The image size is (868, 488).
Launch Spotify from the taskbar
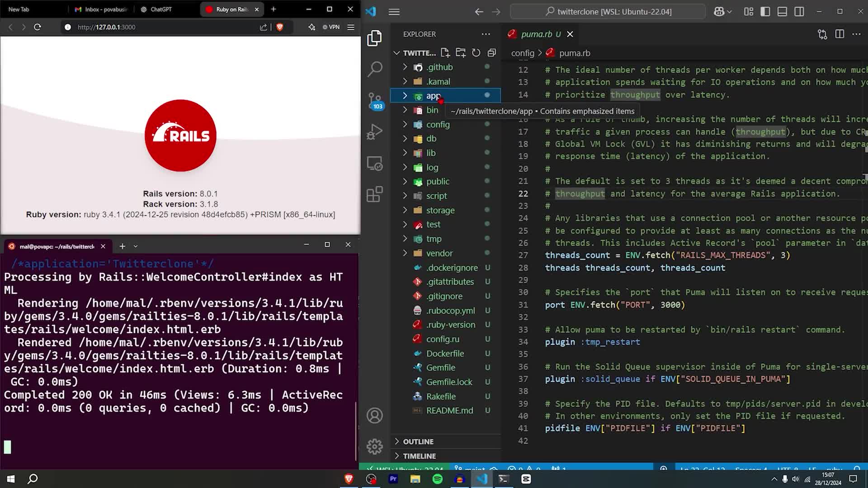(437, 479)
